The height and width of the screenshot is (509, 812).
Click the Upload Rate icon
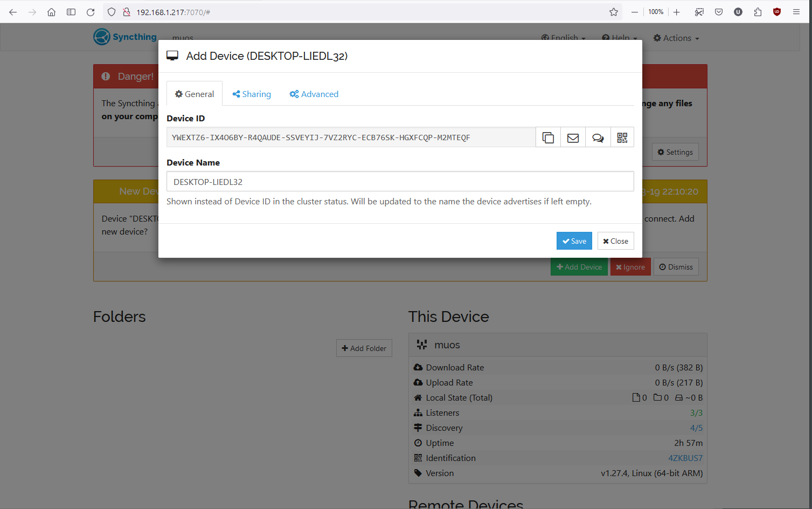[418, 382]
